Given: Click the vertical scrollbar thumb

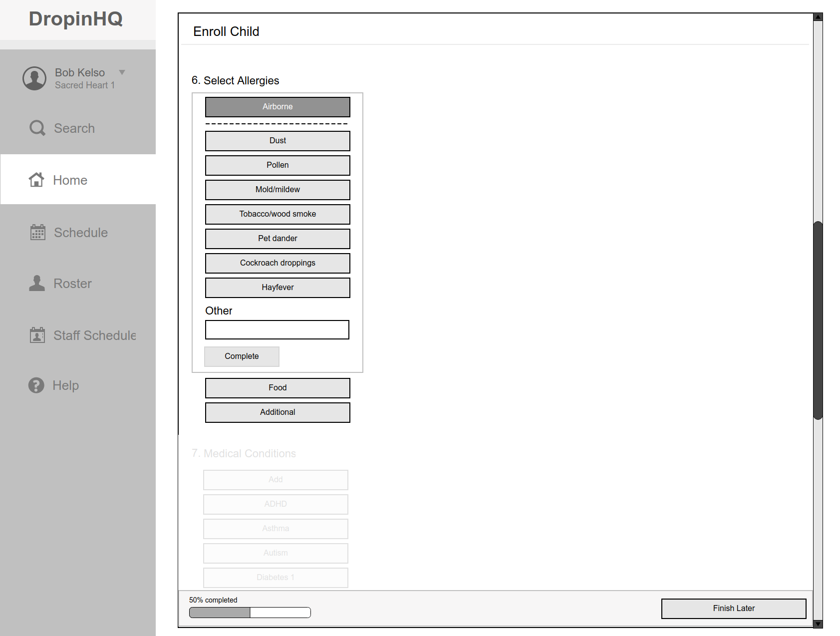Looking at the screenshot, I should 818,320.
